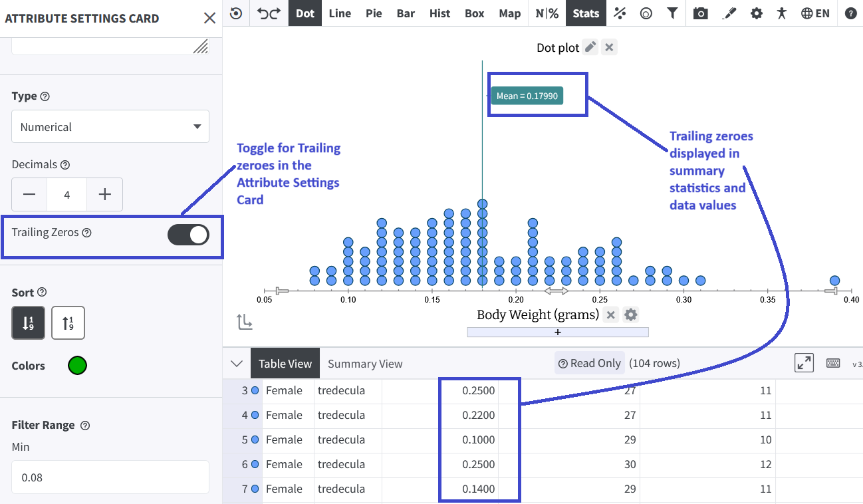Select descending sort button

tap(28, 323)
